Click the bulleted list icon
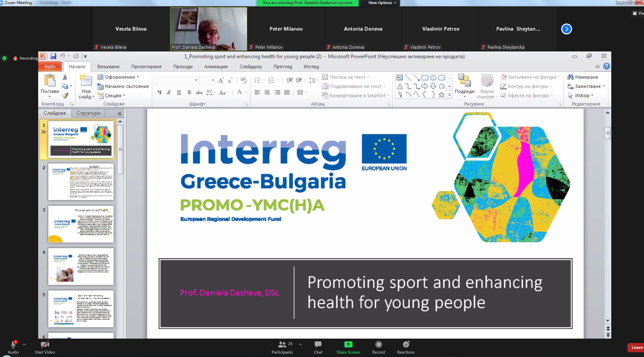The height and width of the screenshot is (357, 644). 257,80
